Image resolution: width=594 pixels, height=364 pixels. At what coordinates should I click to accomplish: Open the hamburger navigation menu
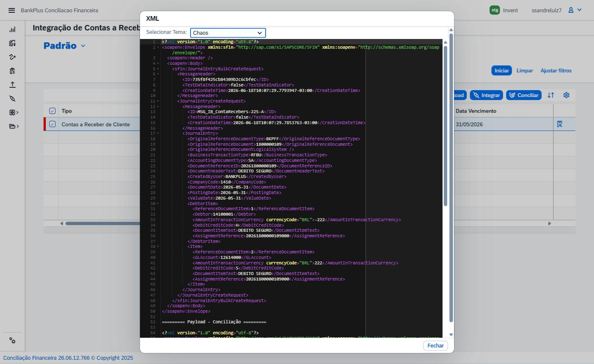11,10
